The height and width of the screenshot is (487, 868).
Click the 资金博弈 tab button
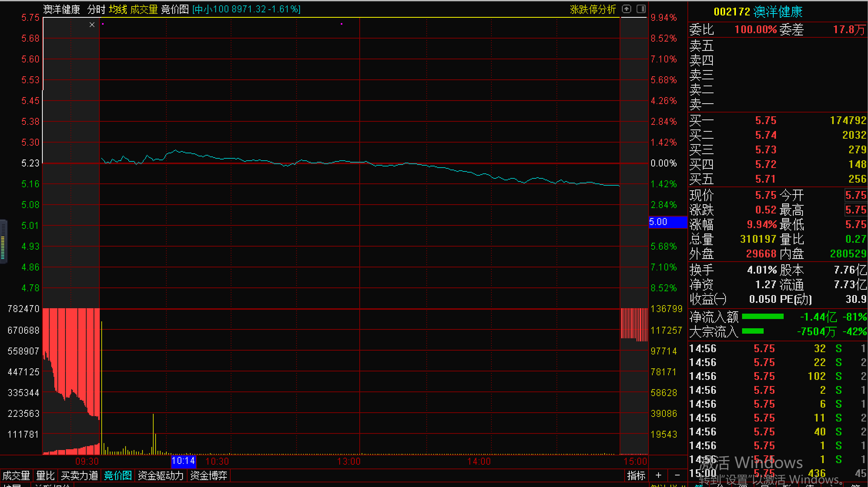pyautogui.click(x=209, y=475)
